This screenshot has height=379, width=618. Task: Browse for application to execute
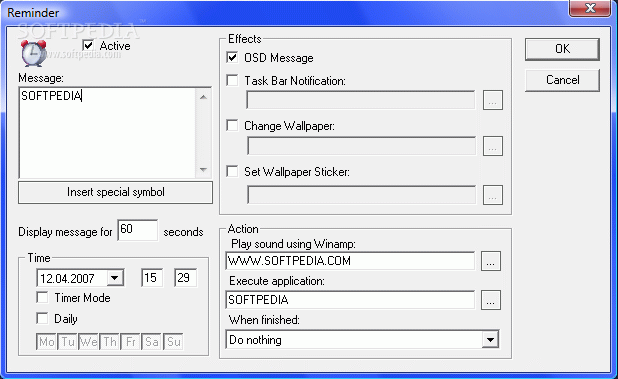pos(491,300)
